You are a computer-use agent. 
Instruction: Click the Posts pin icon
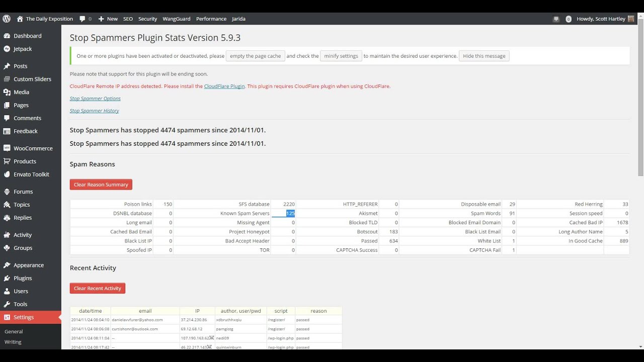pyautogui.click(x=7, y=66)
